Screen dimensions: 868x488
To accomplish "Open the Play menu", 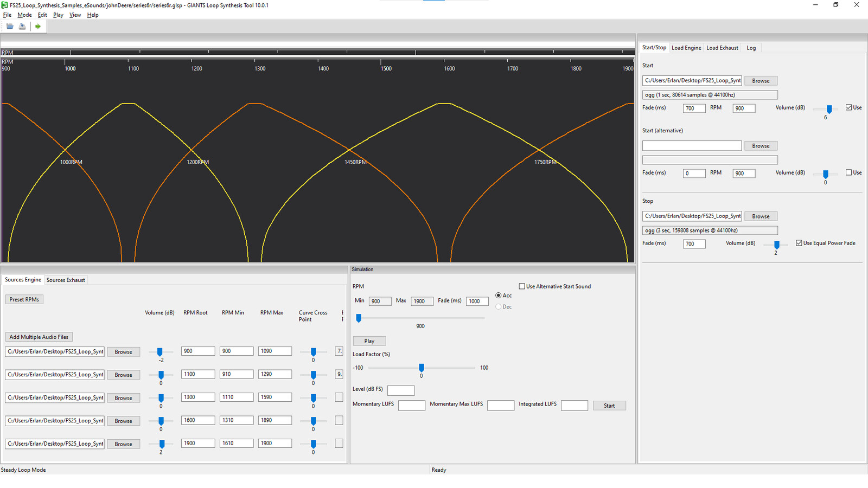I will coord(58,15).
